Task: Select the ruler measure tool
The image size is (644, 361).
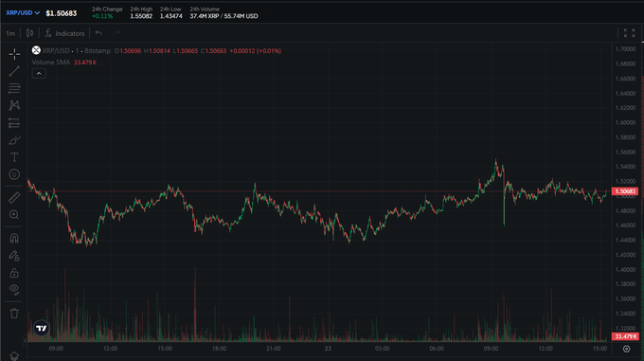Action: tap(14, 197)
